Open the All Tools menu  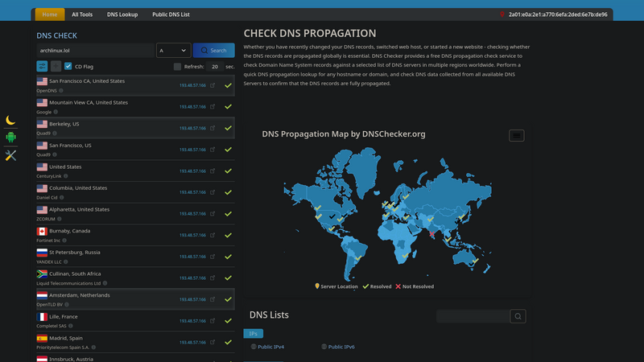[82, 14]
